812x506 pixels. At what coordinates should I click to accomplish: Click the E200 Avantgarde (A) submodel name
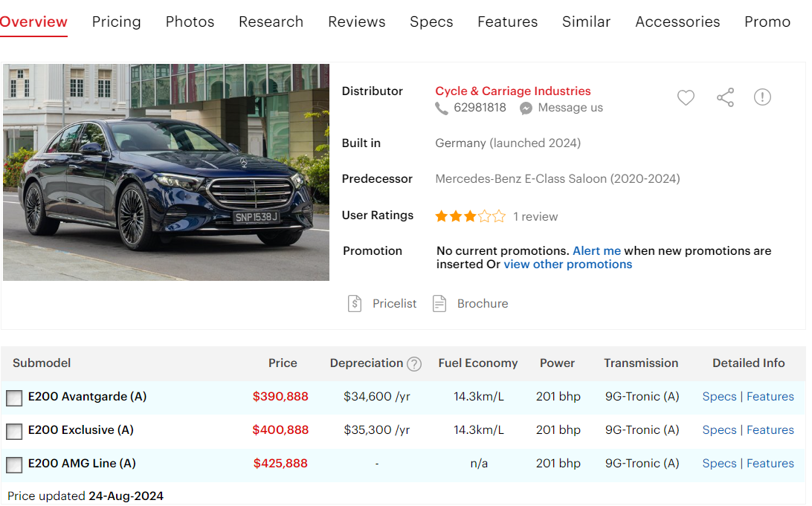(x=88, y=397)
